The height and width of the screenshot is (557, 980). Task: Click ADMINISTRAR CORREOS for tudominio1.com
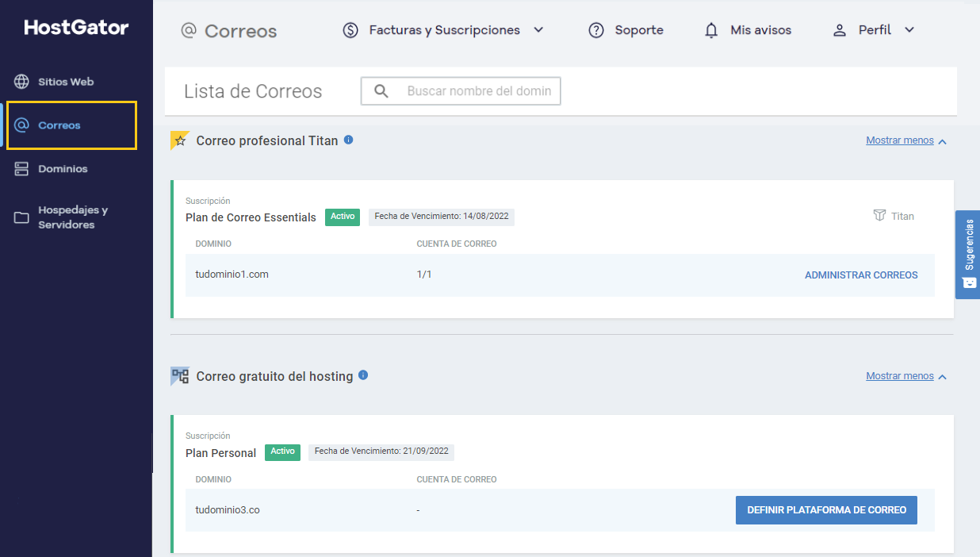click(x=861, y=275)
